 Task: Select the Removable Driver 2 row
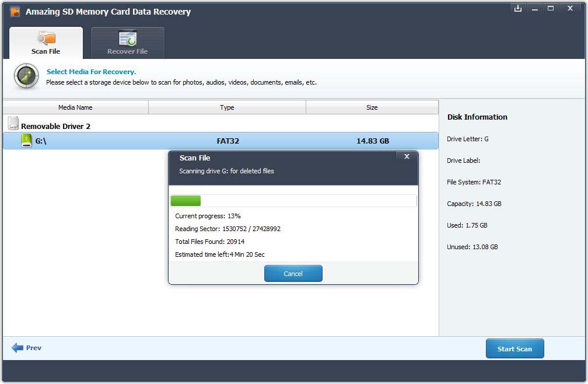[220, 125]
